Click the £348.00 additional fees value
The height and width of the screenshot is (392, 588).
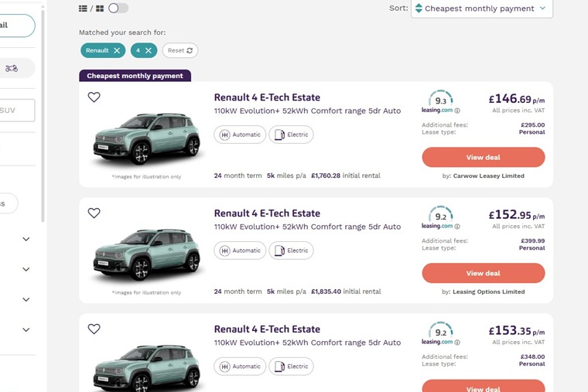point(533,356)
